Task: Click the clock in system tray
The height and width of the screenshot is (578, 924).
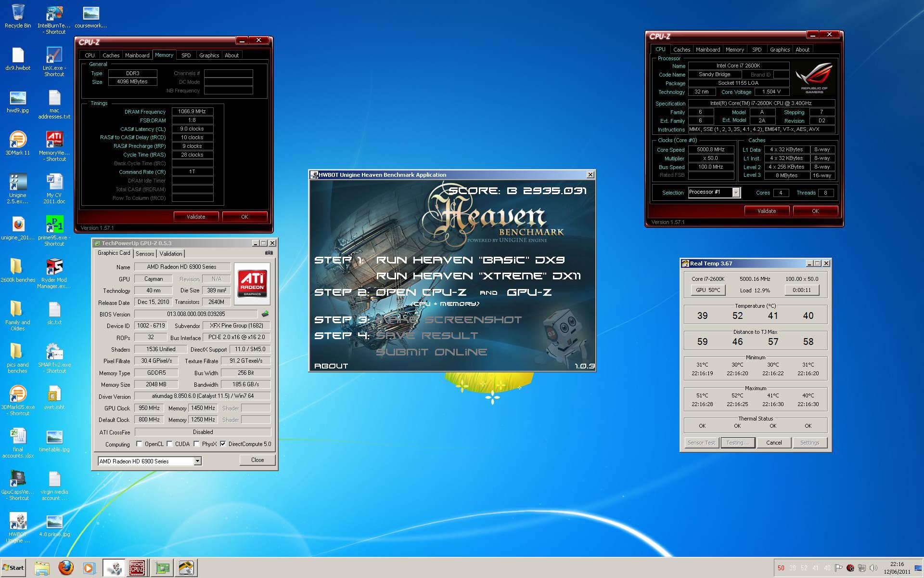Action: (897, 568)
